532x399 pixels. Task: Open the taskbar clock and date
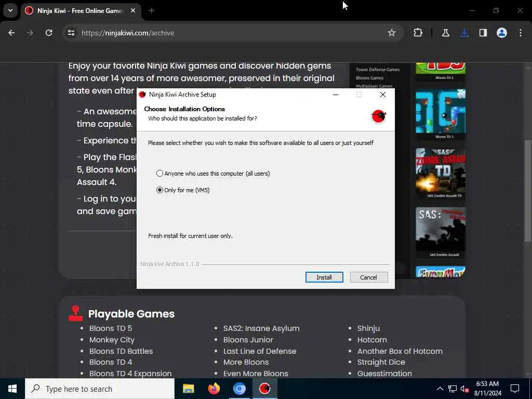487,389
